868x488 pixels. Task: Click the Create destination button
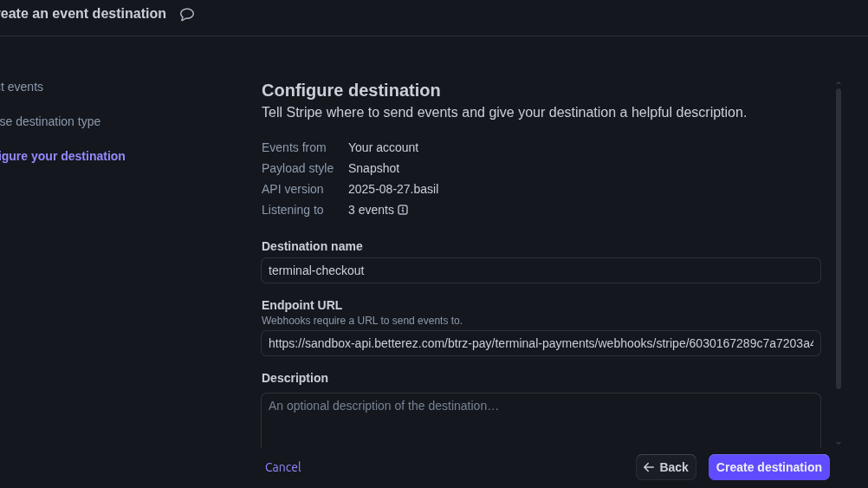pyautogui.click(x=768, y=467)
